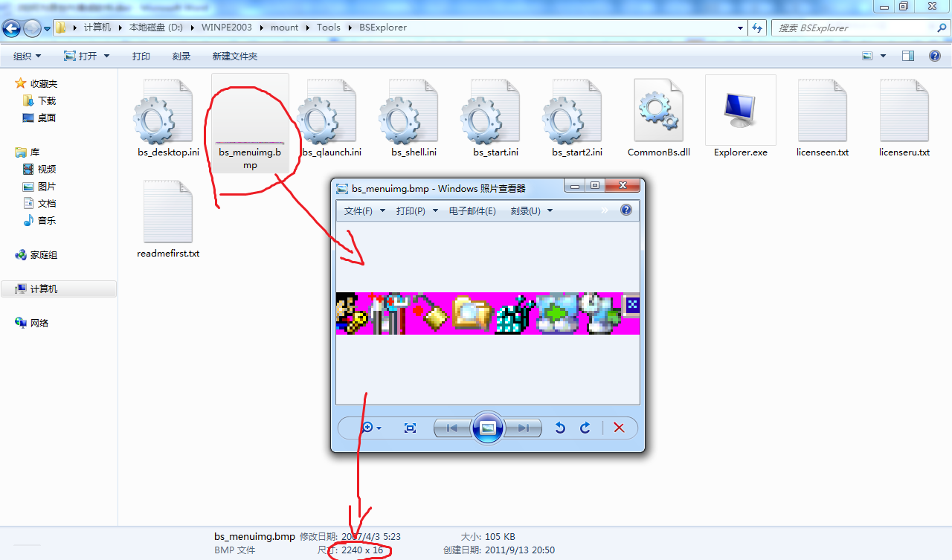Screen dimensions: 952x560
Task: Select the readmefirst.txt file icon
Action: click(x=168, y=211)
